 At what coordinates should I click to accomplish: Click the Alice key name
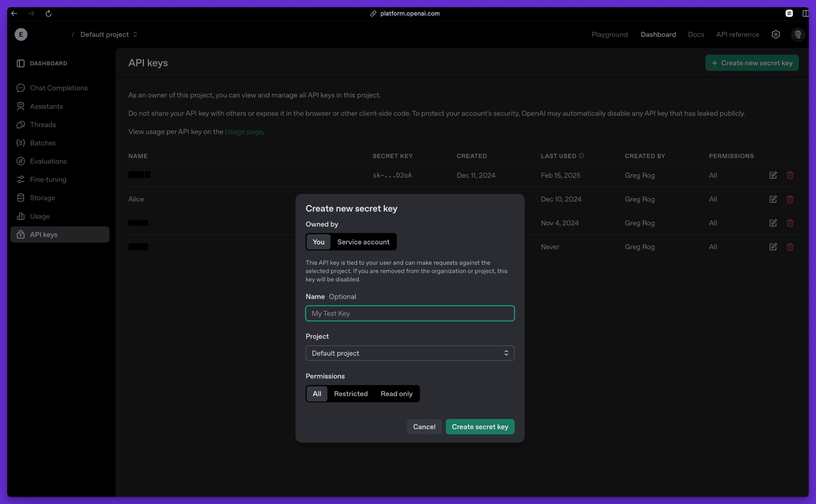pos(136,199)
